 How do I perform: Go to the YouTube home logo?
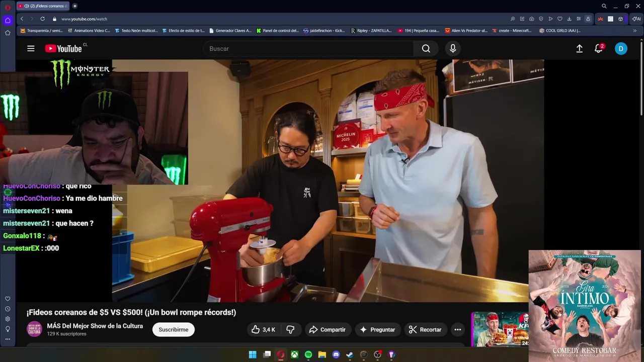(x=63, y=48)
